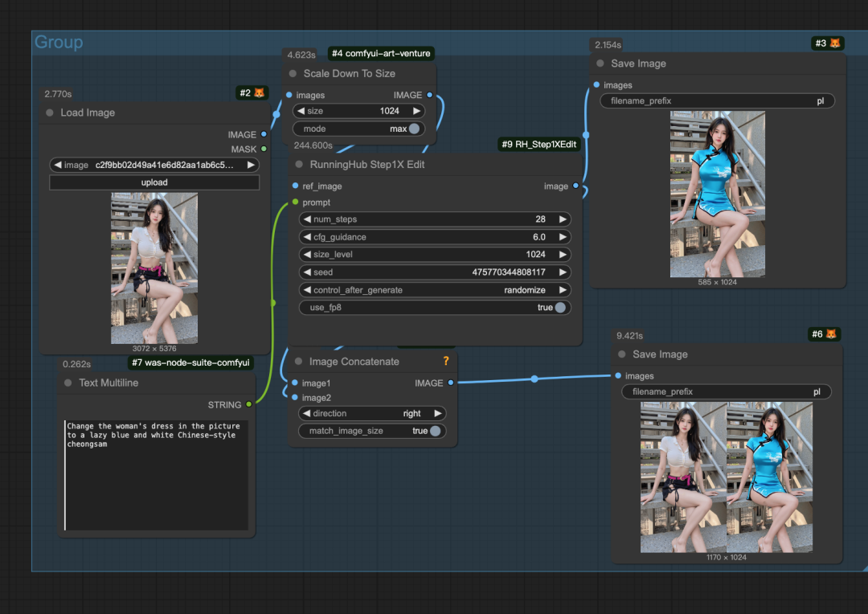Increase num_steps with the right arrow
The height and width of the screenshot is (614, 868).
(563, 219)
